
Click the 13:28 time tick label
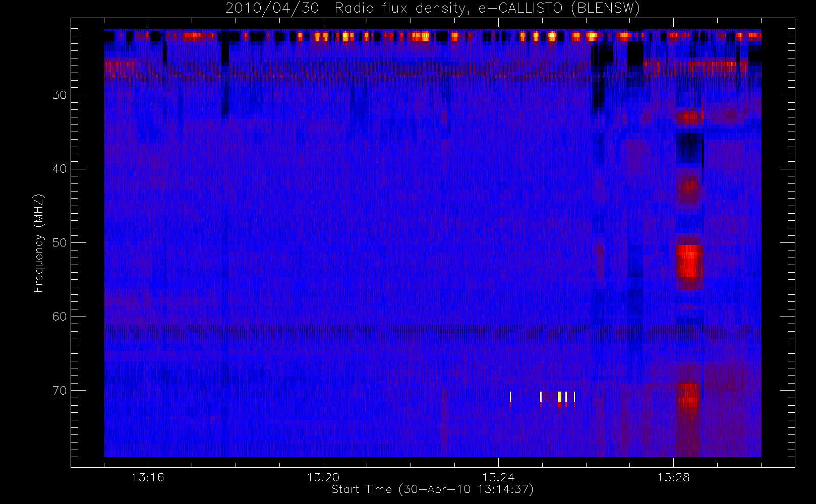pos(673,477)
